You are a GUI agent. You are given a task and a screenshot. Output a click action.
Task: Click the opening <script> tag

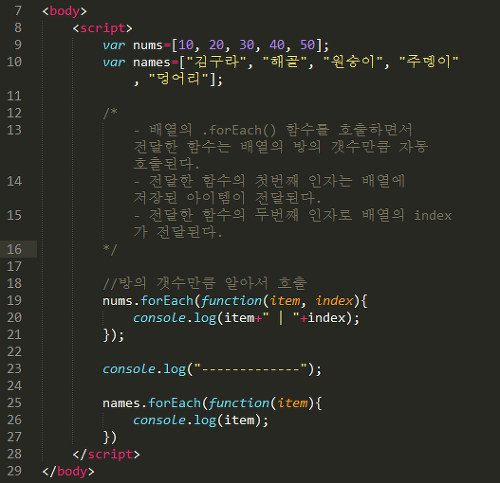[x=103, y=28]
